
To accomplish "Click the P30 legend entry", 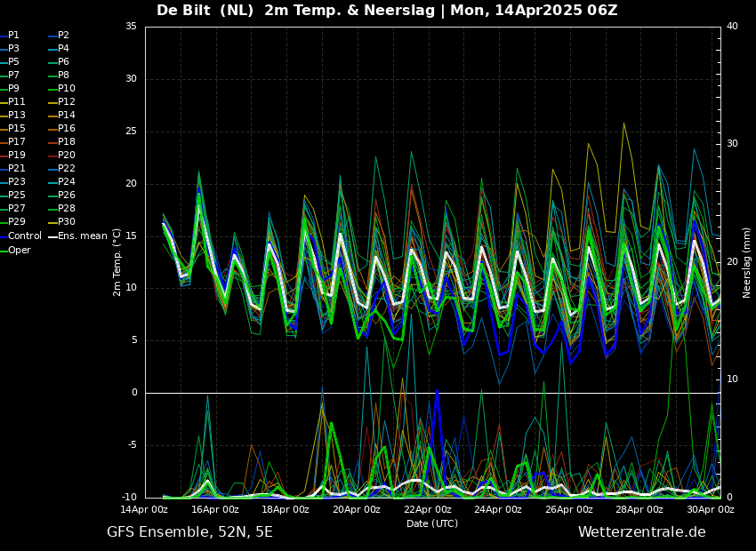I will click(x=67, y=222).
